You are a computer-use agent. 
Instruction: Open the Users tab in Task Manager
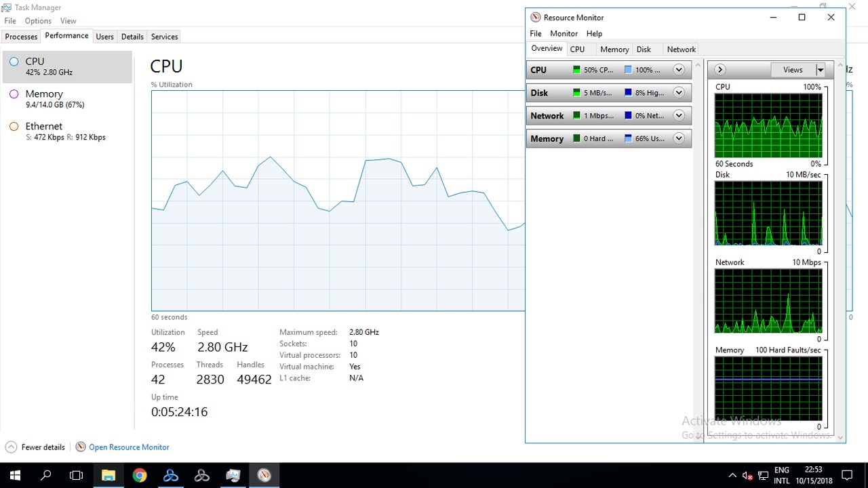[x=104, y=37]
